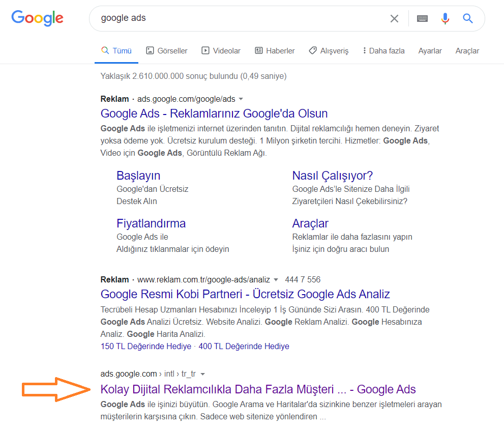Open the 150 TL Değerinde Hediye link
This screenshot has height=429, width=504.
146,347
